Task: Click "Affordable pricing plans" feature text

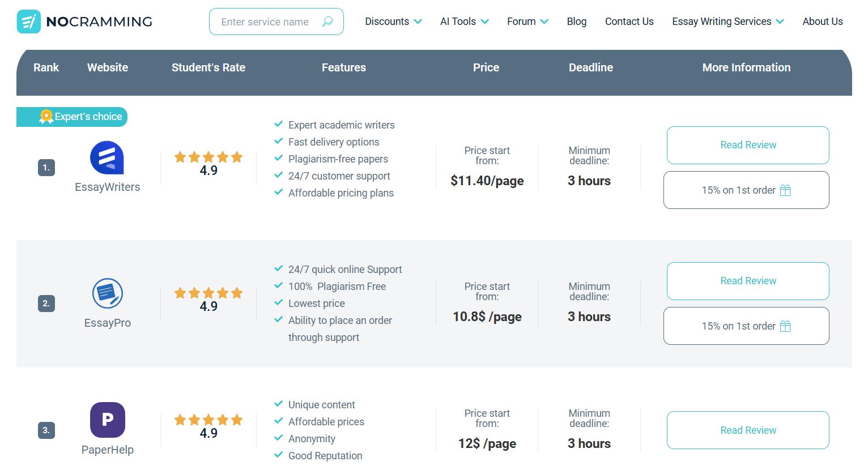Action: 341,193
